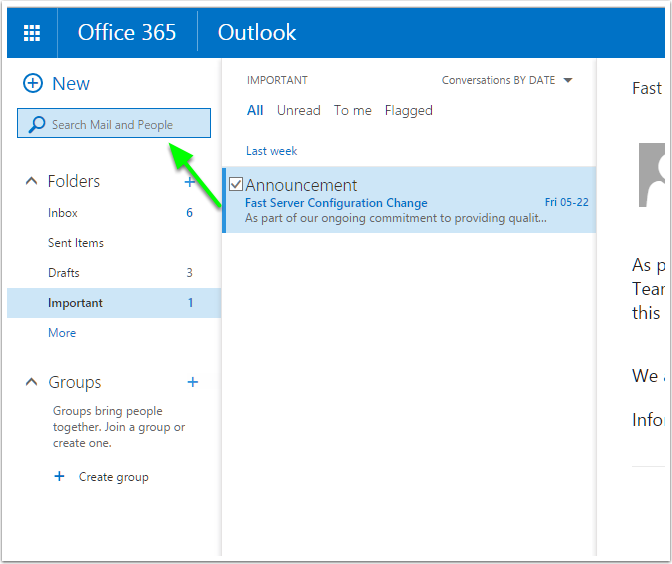Collapse the Folders section

pos(31,182)
